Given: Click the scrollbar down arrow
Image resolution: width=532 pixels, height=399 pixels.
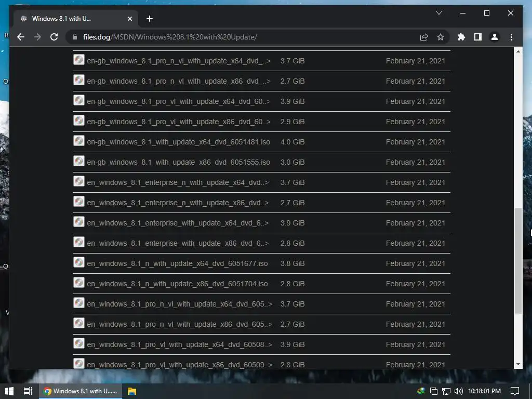Looking at the screenshot, I should (x=518, y=364).
